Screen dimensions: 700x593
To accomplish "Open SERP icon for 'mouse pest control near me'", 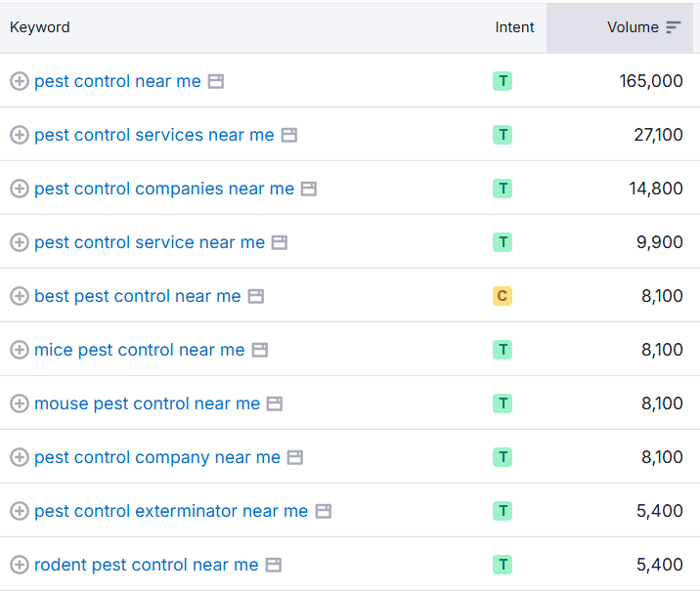I will [275, 403].
